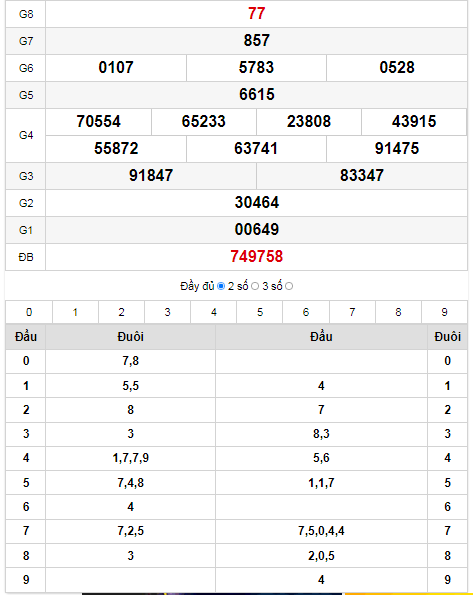Click the special prize number 749758

coord(257,257)
